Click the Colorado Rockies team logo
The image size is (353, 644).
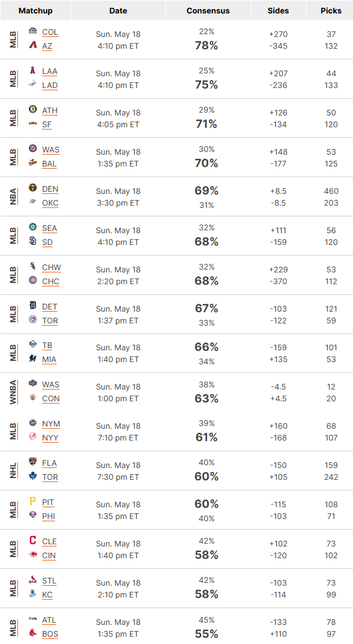[x=33, y=31]
